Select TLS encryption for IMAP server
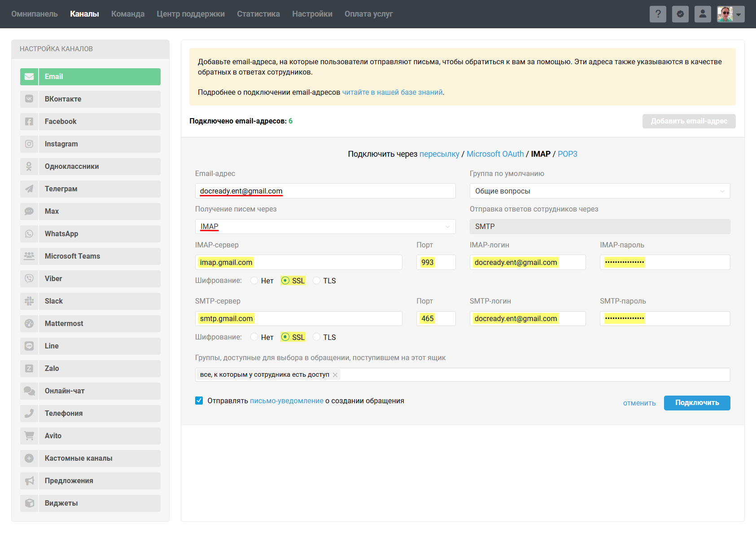This screenshot has height=533, width=756. pyautogui.click(x=317, y=281)
